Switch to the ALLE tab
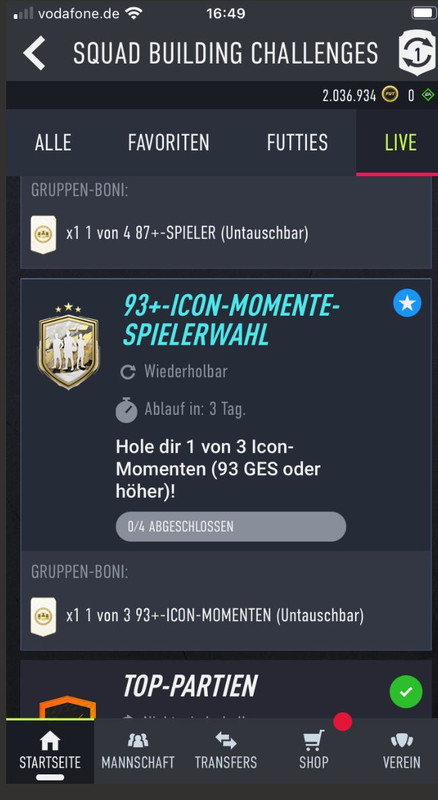The image size is (438, 800). click(53, 143)
